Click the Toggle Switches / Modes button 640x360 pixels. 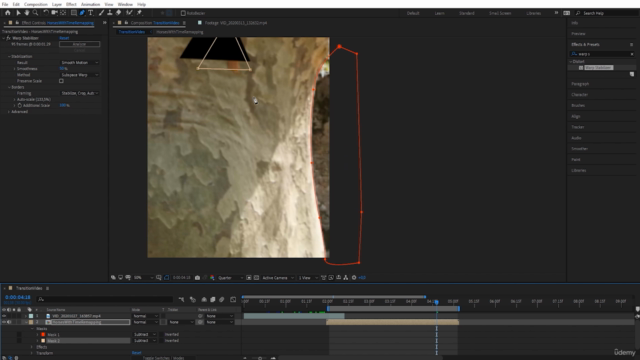[x=163, y=358]
